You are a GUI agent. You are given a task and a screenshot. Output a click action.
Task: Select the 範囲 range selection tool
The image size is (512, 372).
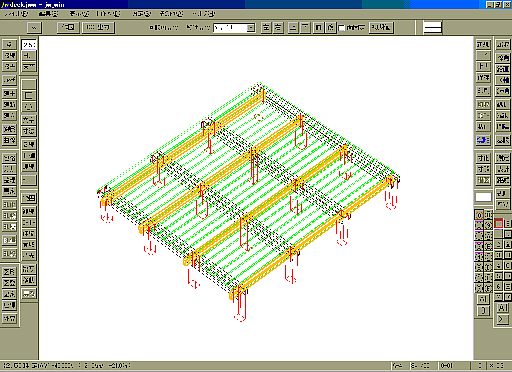[29, 198]
